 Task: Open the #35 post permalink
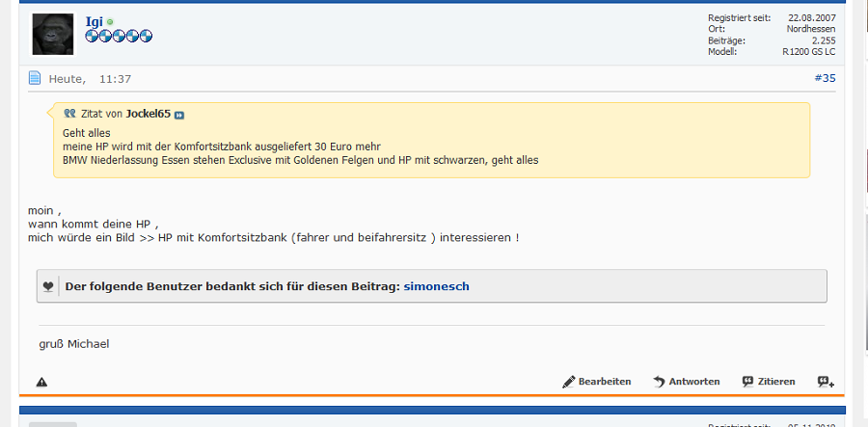click(x=824, y=78)
